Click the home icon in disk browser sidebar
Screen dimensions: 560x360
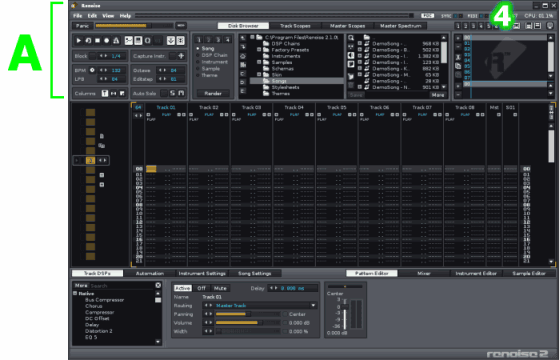click(243, 56)
